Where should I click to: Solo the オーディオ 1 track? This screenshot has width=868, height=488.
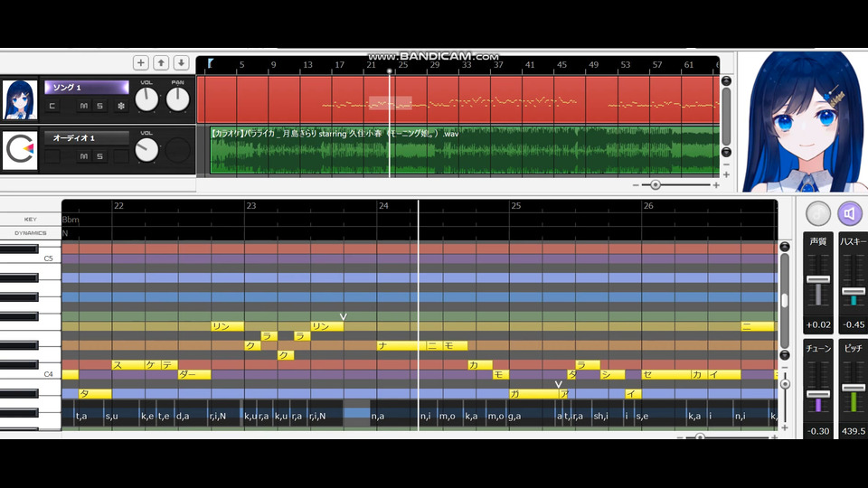click(99, 156)
